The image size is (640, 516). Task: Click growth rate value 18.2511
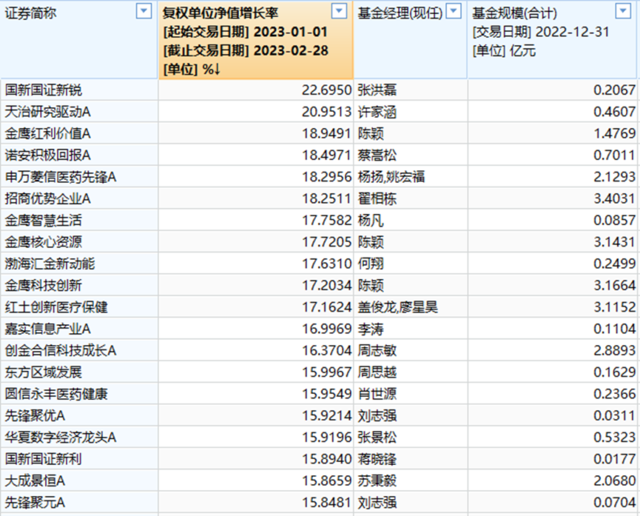(327, 198)
